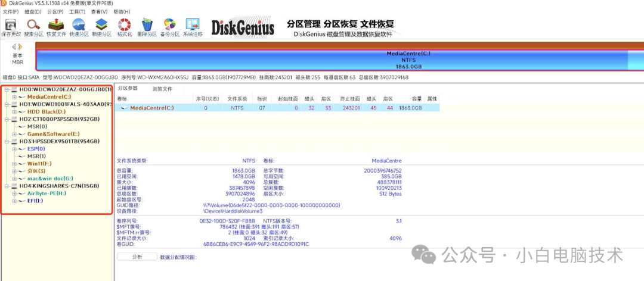Image resolution: width=644 pixels, height=281 pixels.
Task: Expand the Win11(F:) tree node
Action: (14, 164)
